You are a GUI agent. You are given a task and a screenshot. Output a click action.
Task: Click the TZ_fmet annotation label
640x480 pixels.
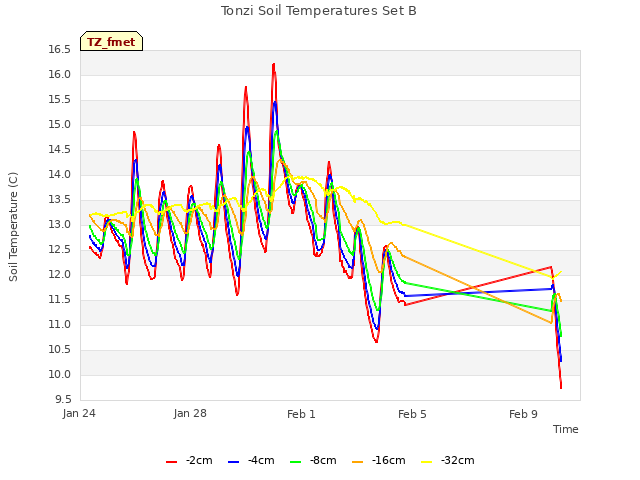[x=111, y=42]
